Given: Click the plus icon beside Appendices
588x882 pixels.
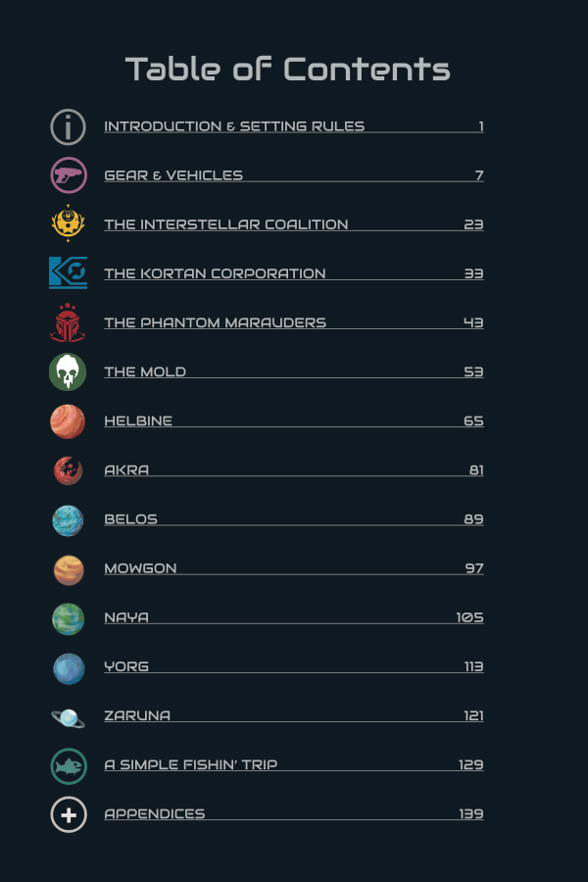Looking at the screenshot, I should [69, 814].
